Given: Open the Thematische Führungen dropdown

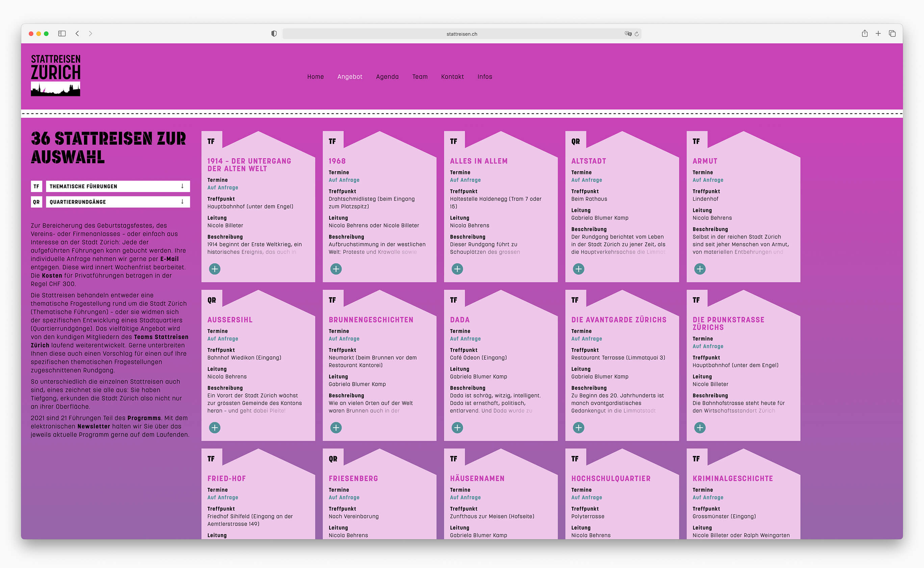Looking at the screenshot, I should coord(118,186).
